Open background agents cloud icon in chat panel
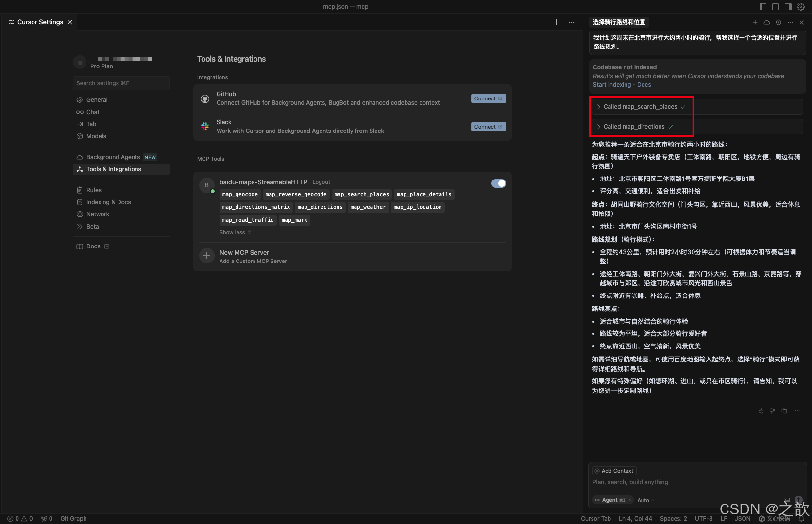 coord(767,22)
